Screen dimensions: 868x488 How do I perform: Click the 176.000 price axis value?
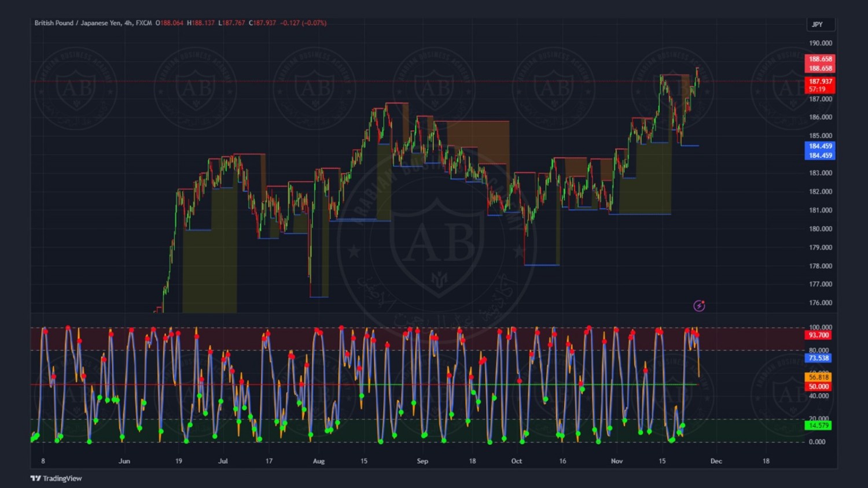pyautogui.click(x=820, y=303)
